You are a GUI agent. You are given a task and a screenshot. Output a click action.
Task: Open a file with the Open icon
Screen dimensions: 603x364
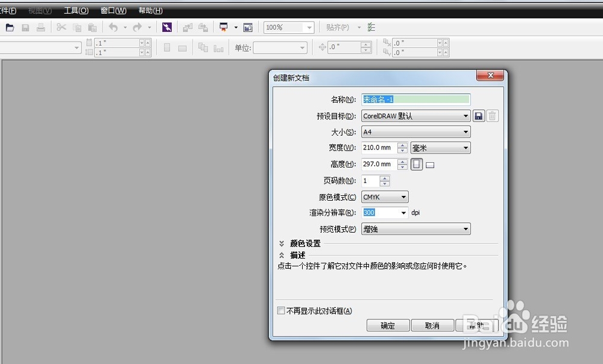[x=9, y=27]
